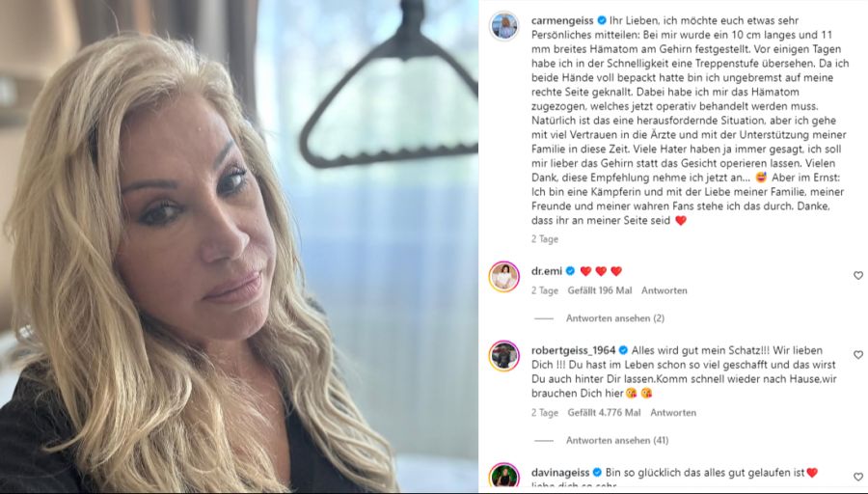
Task: Open the carmengeiss profile avatar
Action: 503,25
